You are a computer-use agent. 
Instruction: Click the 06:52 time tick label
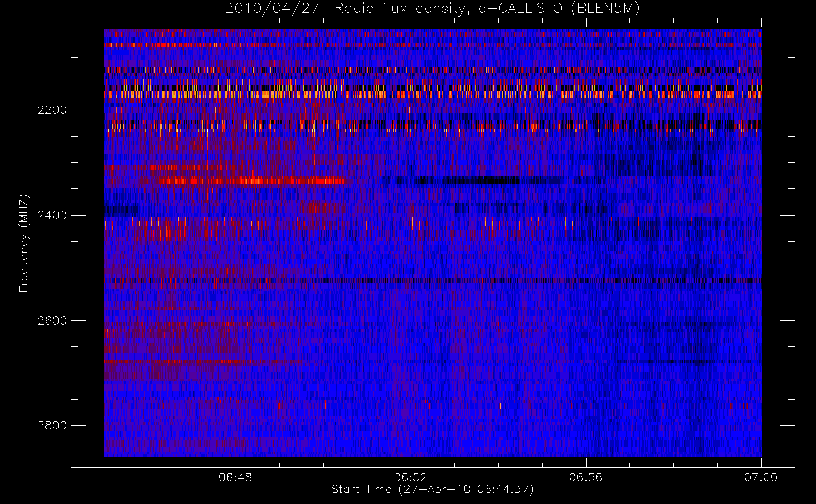click(x=411, y=477)
